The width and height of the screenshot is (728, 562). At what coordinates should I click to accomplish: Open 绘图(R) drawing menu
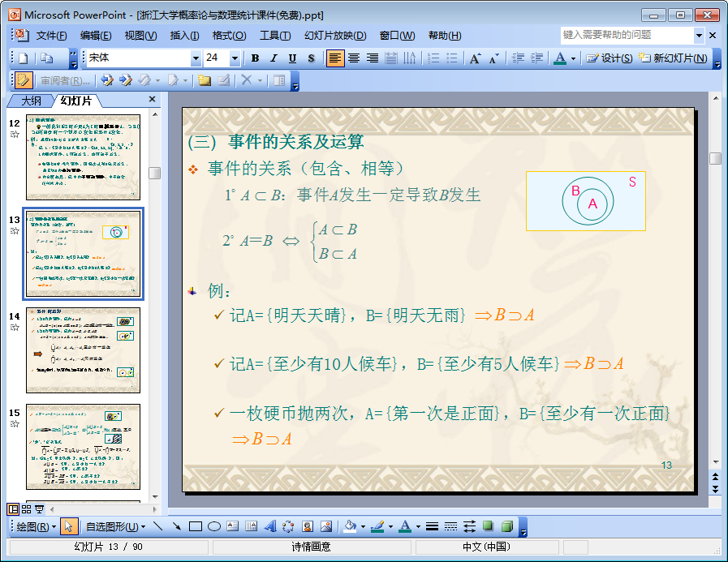(37, 527)
